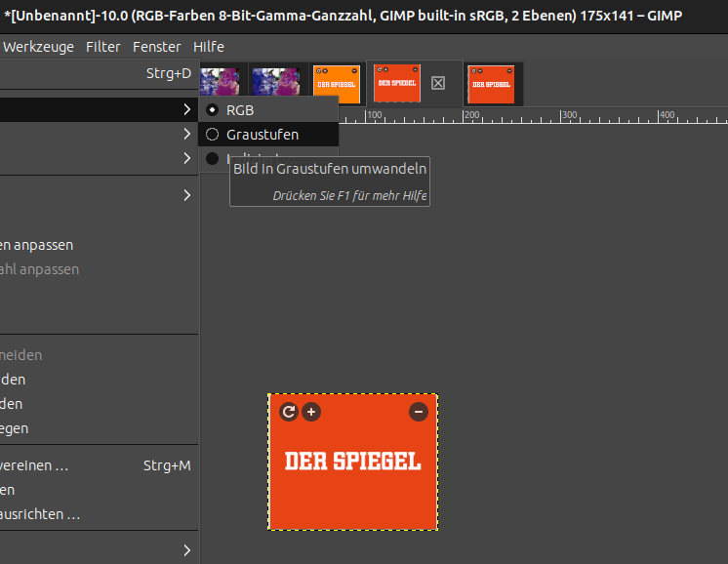
Task: Open the Filter menu
Action: [x=103, y=47]
